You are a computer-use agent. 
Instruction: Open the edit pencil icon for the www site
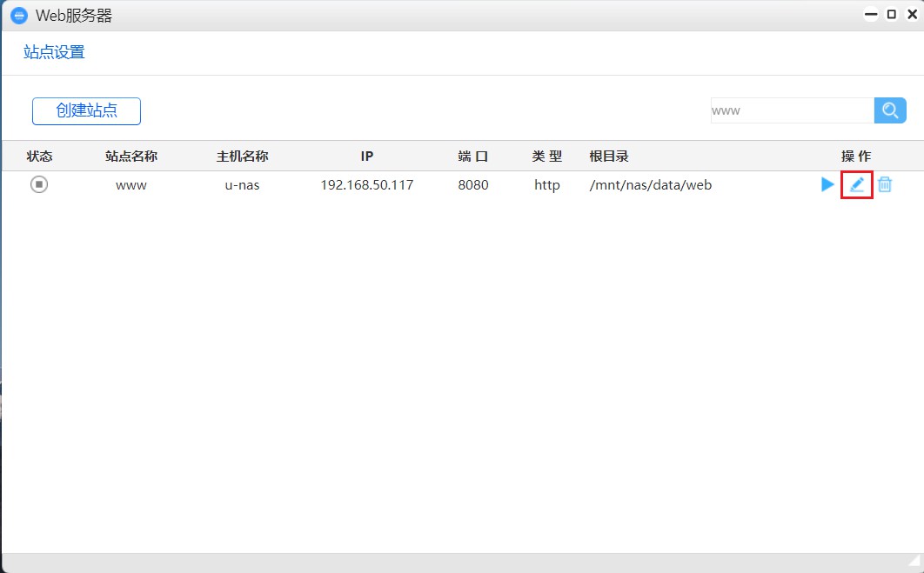click(x=856, y=184)
